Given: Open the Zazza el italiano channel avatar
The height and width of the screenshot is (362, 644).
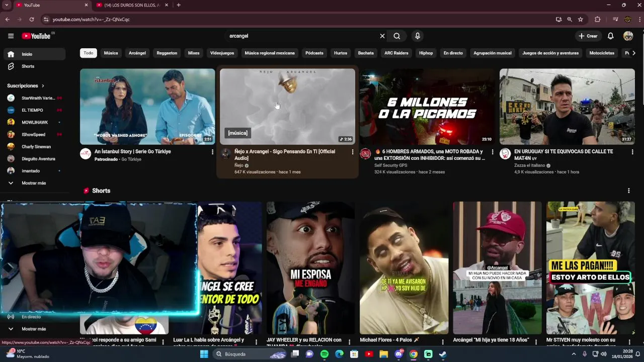Looking at the screenshot, I should 505,154.
